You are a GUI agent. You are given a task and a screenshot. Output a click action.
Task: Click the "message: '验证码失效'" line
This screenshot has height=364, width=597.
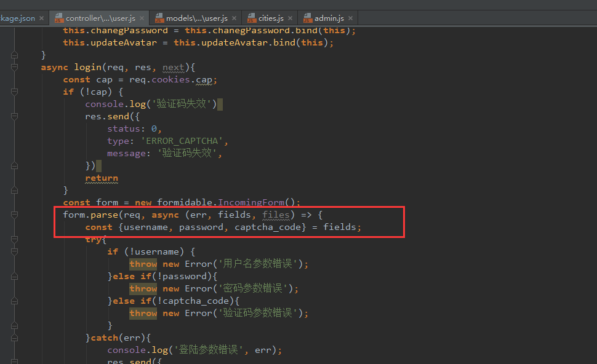(x=164, y=153)
